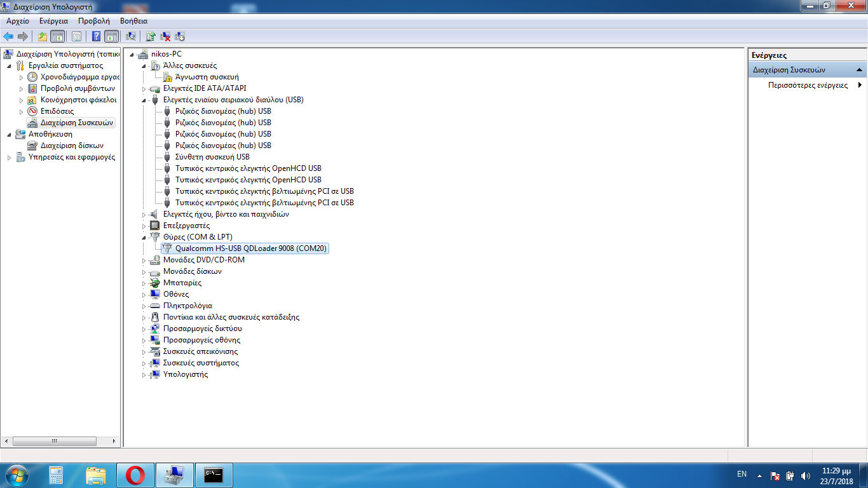Click the power plug tray icon
This screenshot has width=868, height=488.
tap(790, 475)
